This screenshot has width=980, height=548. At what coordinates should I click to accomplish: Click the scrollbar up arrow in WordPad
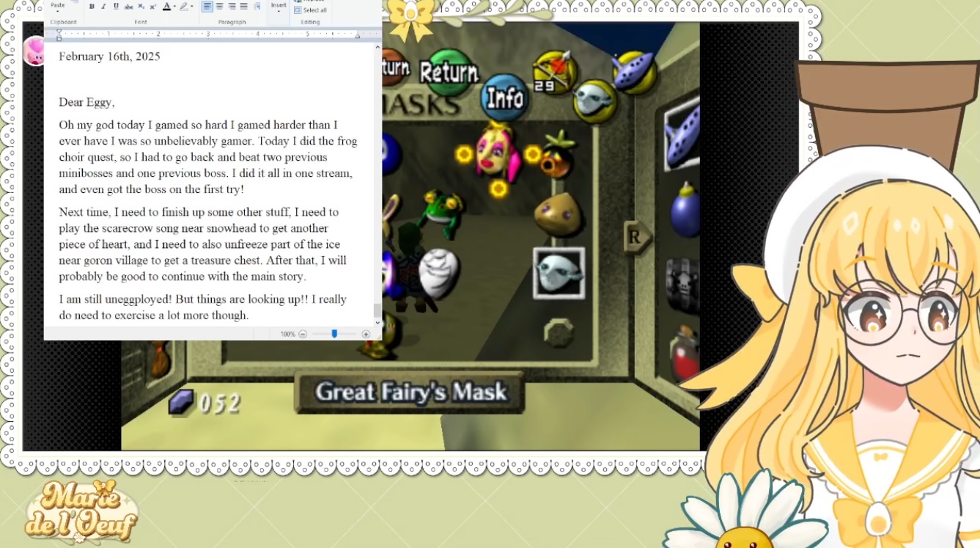click(377, 46)
